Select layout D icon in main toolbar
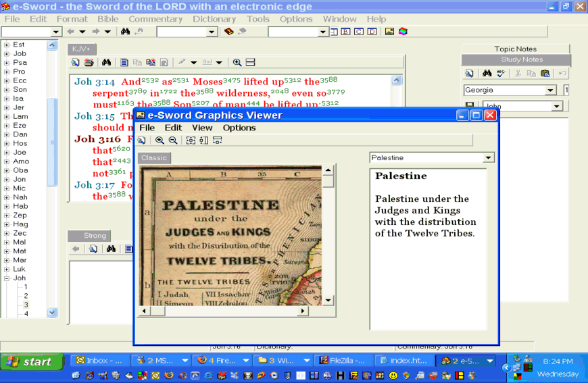This screenshot has height=383, width=588. point(372,32)
